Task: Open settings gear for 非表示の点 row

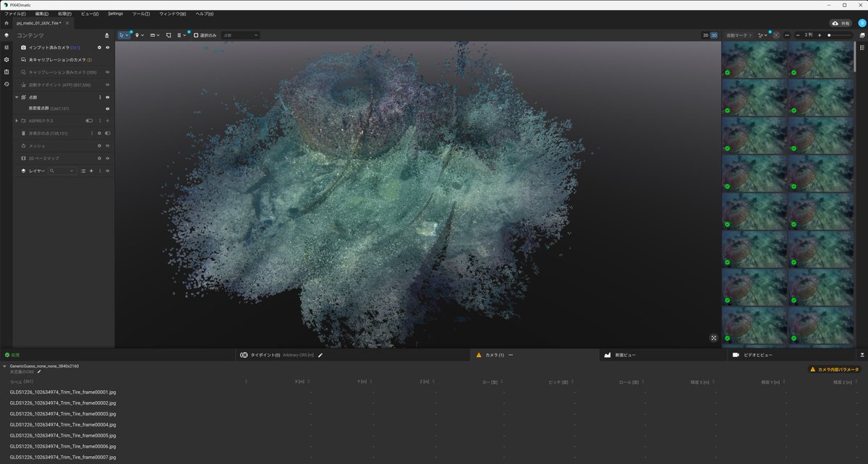Action: point(100,134)
